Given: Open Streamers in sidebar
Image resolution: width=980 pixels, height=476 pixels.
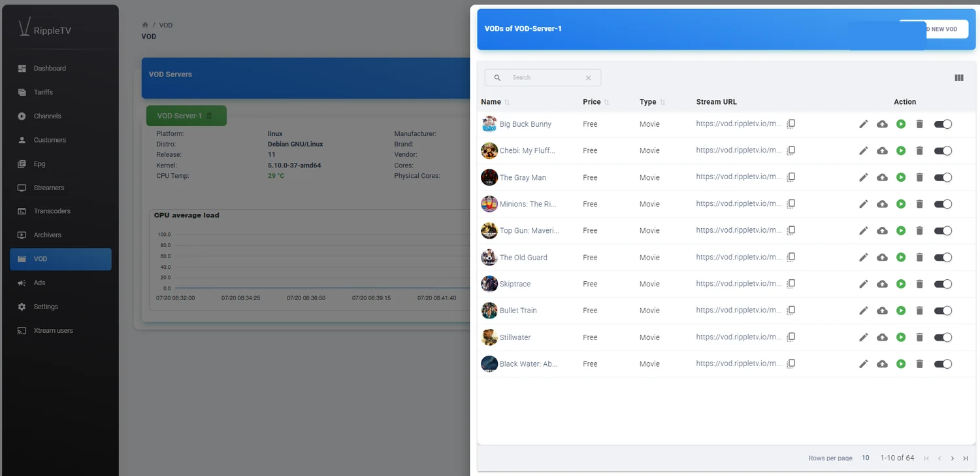Looking at the screenshot, I should click(61, 188).
